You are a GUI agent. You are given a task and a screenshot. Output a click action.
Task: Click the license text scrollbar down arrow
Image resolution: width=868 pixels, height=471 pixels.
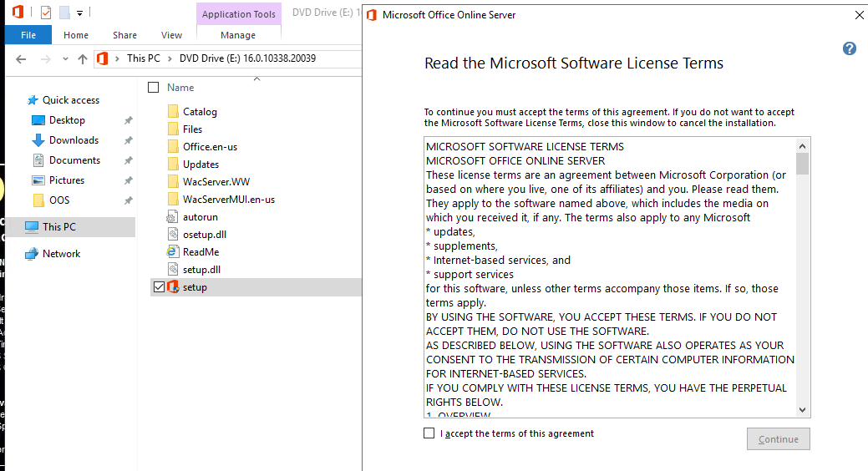coord(803,409)
